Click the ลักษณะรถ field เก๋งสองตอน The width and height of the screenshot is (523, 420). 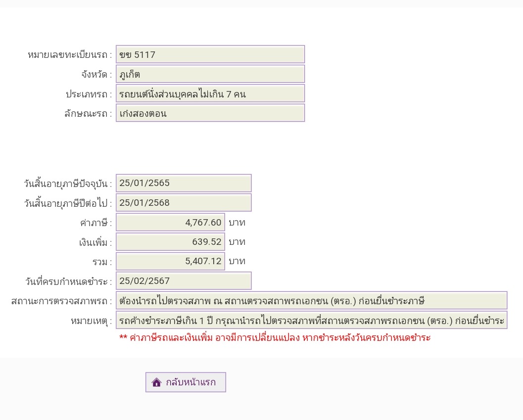tap(210, 113)
